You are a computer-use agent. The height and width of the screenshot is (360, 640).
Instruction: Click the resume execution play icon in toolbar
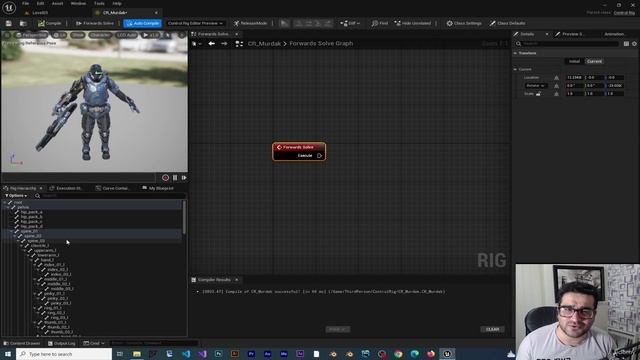(x=284, y=23)
